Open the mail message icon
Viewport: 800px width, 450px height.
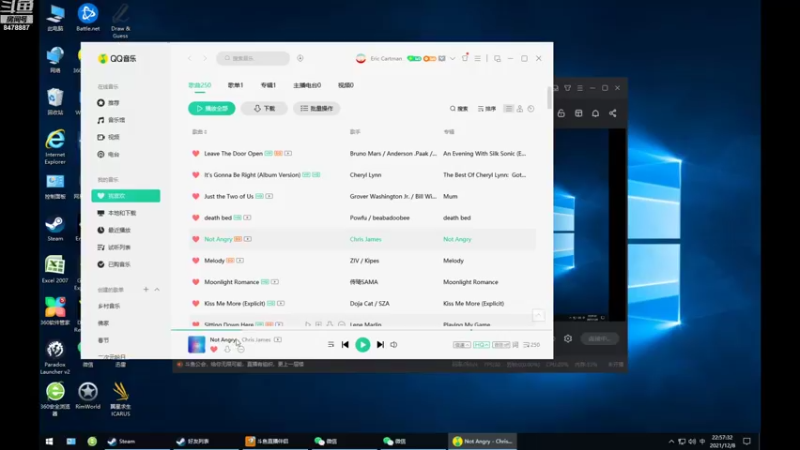point(442,59)
